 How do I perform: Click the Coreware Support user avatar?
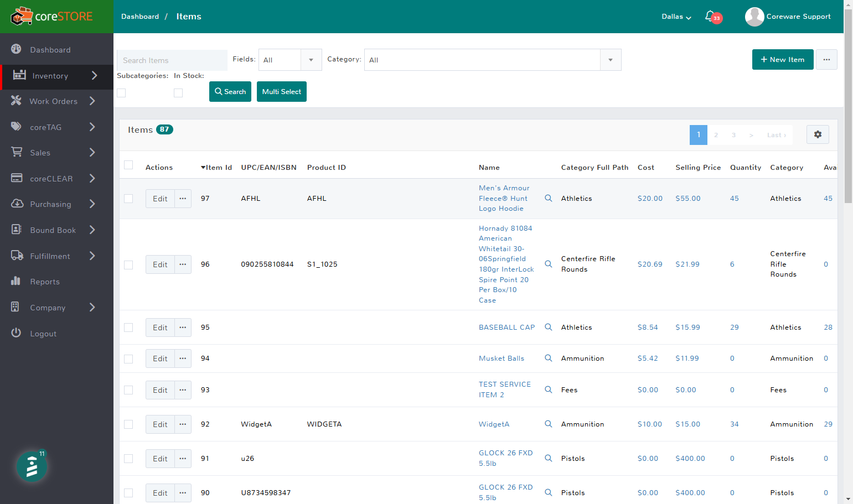(x=754, y=17)
